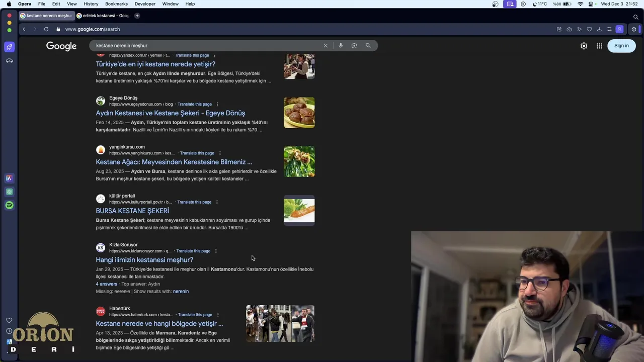644x362 pixels.
Task: Open the extensions cube icon
Action: (x=633, y=29)
